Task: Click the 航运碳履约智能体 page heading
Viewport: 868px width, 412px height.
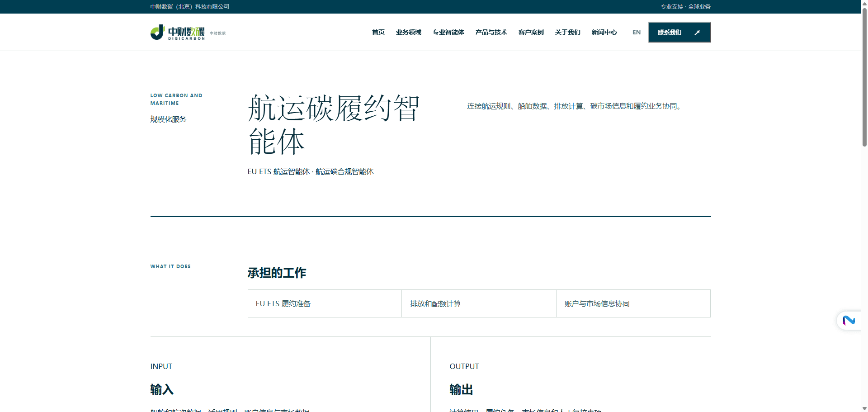Action: point(334,125)
